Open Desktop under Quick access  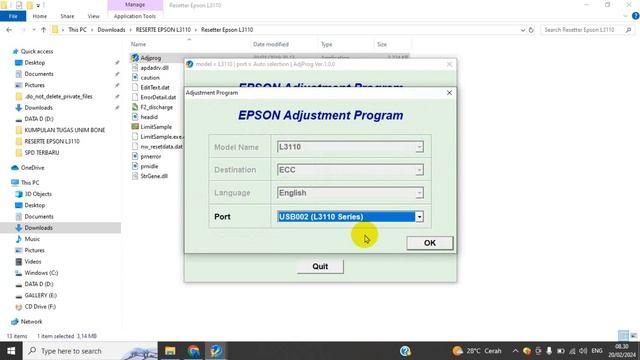click(35, 62)
